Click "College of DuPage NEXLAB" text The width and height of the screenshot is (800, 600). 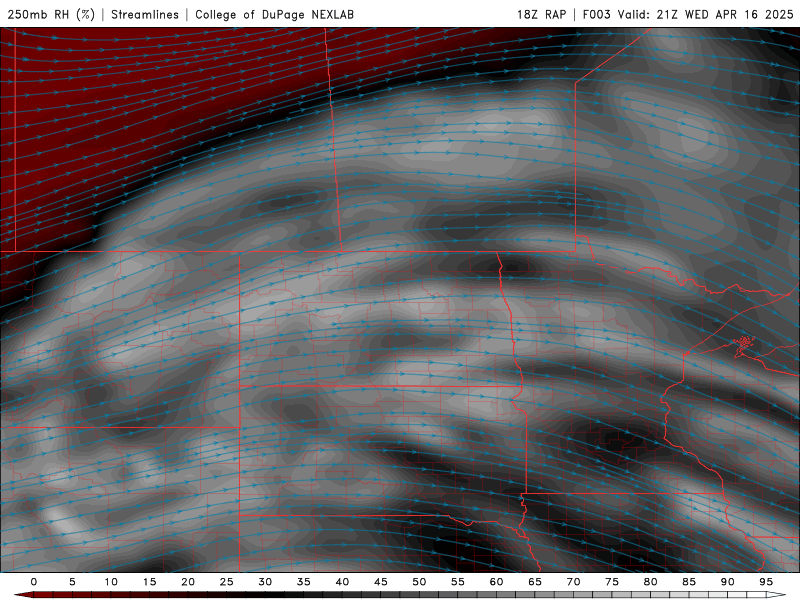[274, 14]
